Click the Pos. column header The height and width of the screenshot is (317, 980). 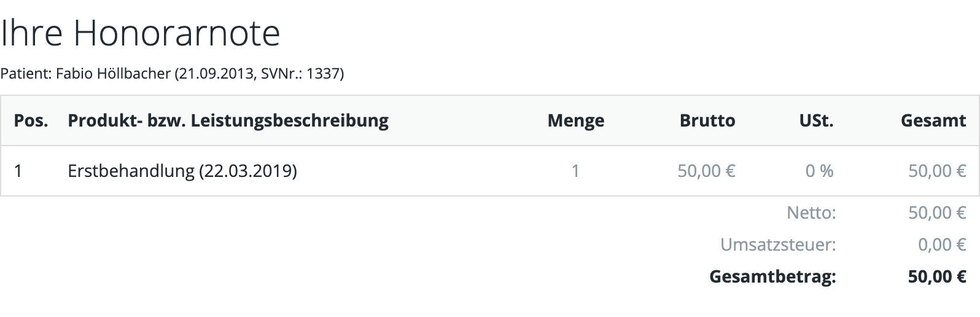click(x=31, y=120)
